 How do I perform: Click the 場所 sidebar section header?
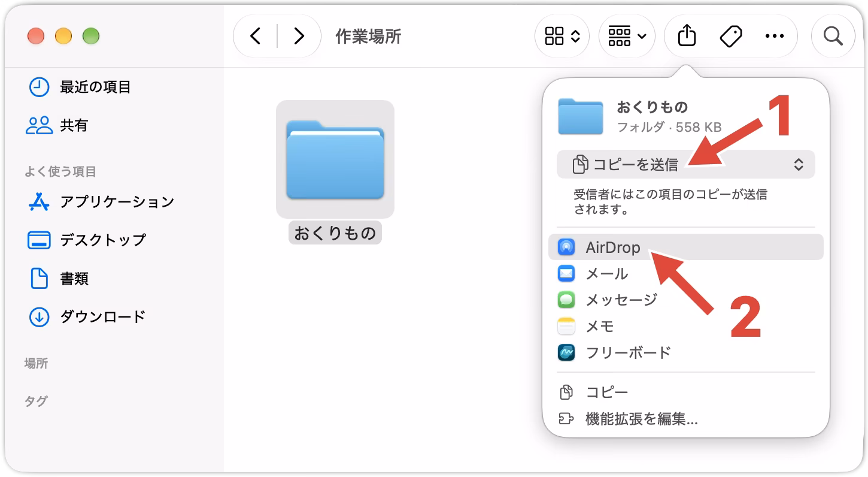tap(36, 364)
